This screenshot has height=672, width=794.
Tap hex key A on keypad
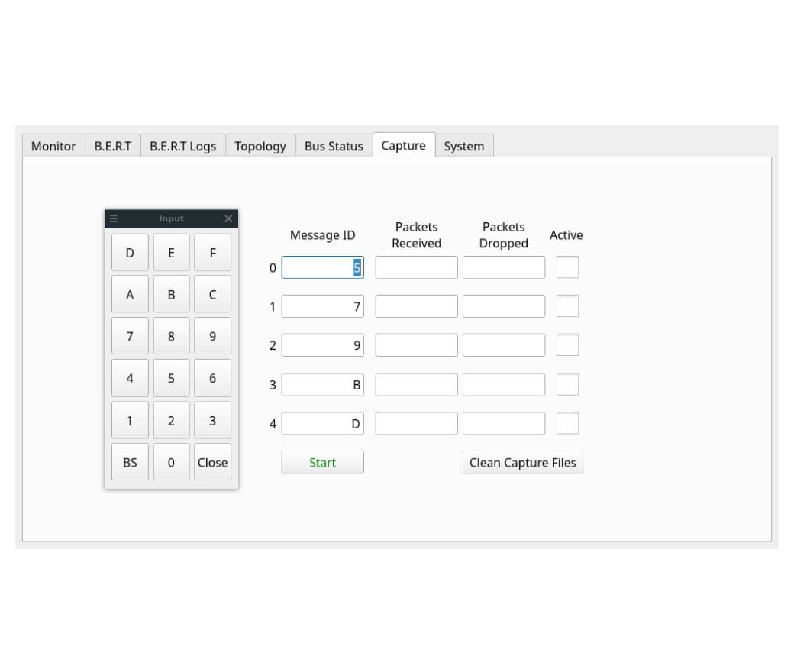click(130, 294)
